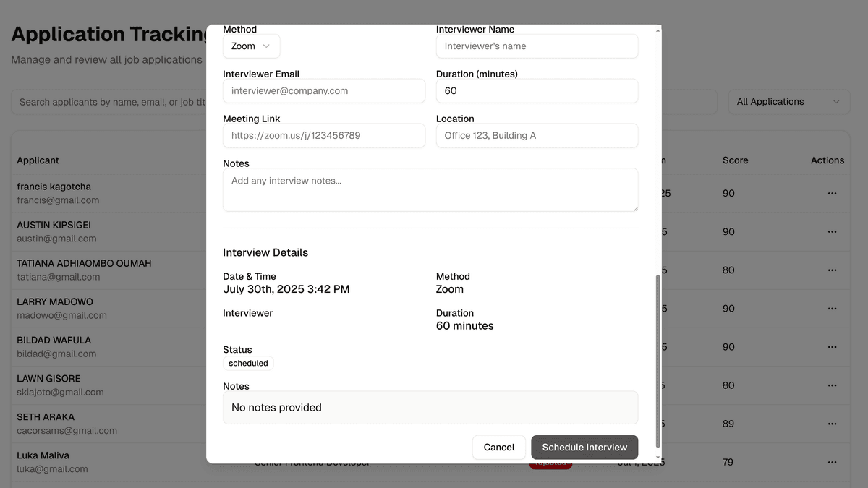Click the dialog scrollbar up arrow
The height and width of the screenshot is (488, 868).
pyautogui.click(x=658, y=30)
